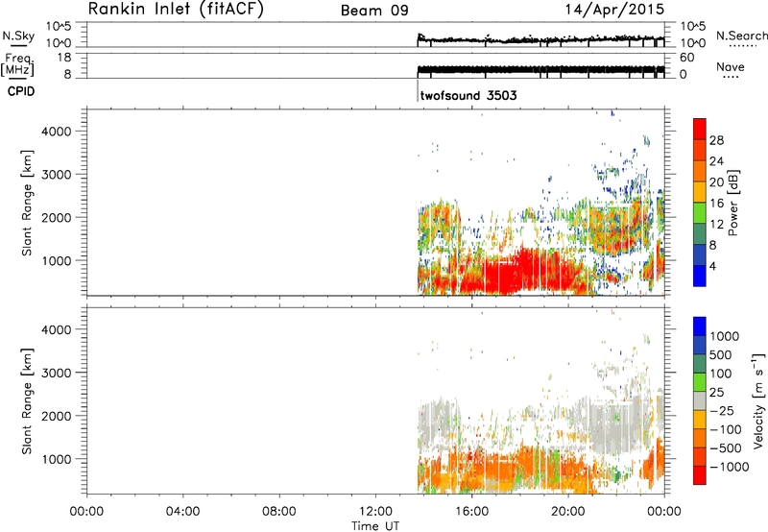Click the noise trace in the N.Sky panel

541,39
